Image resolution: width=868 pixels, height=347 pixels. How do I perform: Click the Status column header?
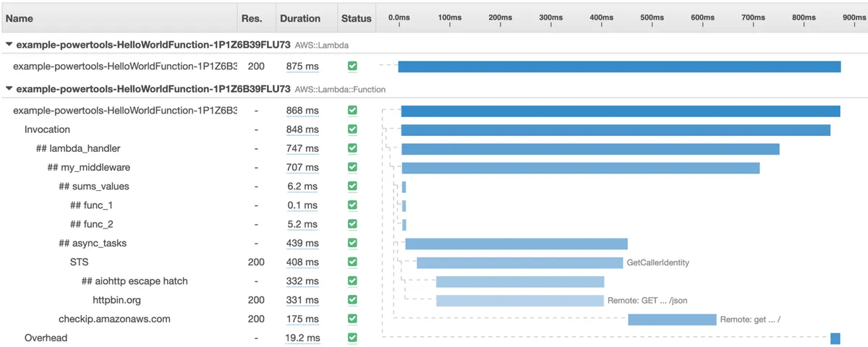pyautogui.click(x=356, y=18)
